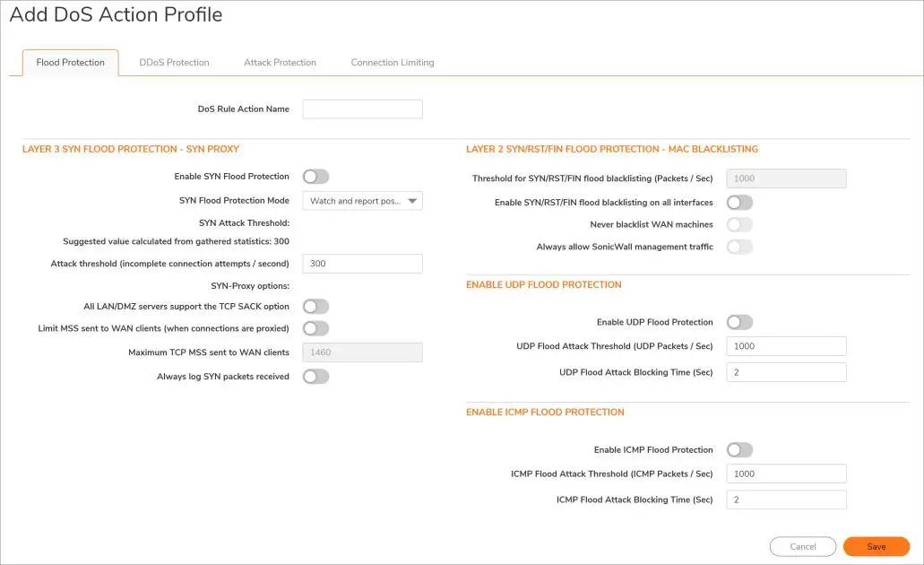This screenshot has height=565, width=924.
Task: Turn on ICMP Flood Protection switch
Action: [739, 450]
